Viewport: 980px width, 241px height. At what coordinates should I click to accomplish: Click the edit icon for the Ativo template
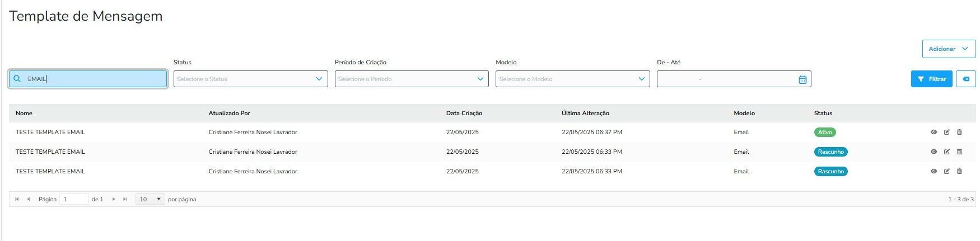(x=946, y=133)
